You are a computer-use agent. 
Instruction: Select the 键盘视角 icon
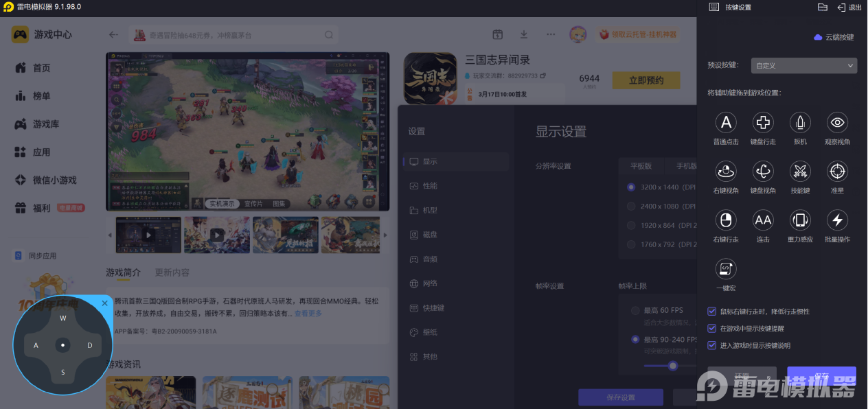coord(763,172)
